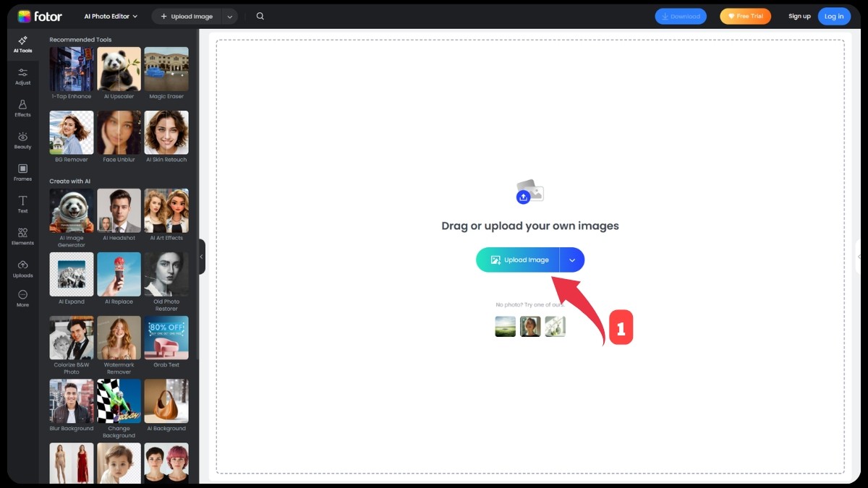The image size is (868, 488).
Task: Click the Fotor logo
Action: pyautogui.click(x=40, y=16)
